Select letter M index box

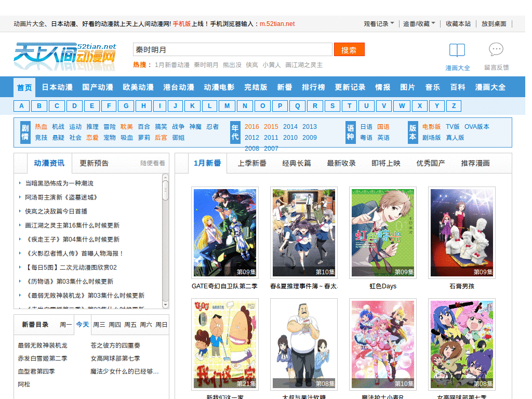[227, 106]
